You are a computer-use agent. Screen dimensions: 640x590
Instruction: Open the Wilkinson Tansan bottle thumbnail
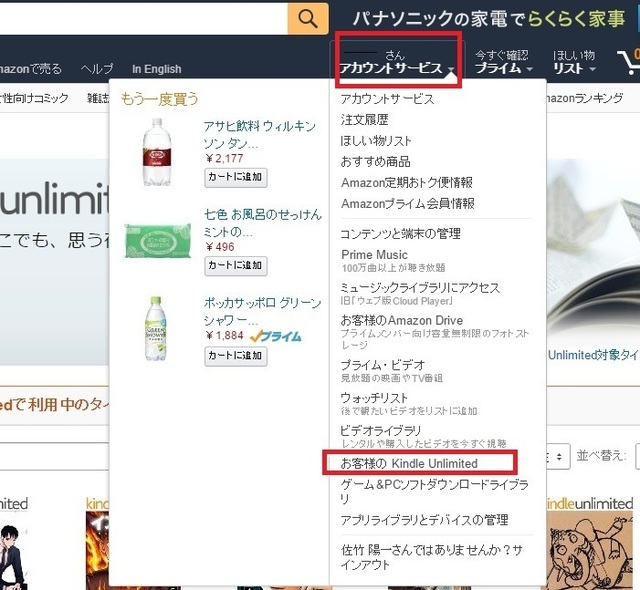[157, 152]
